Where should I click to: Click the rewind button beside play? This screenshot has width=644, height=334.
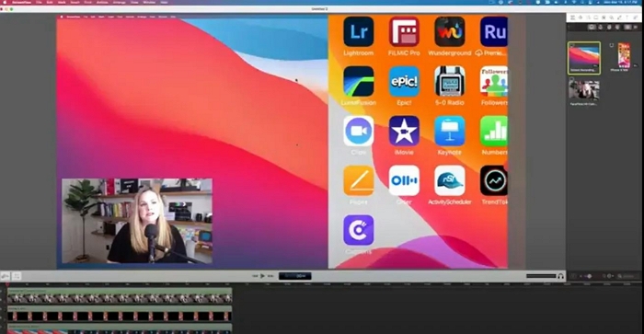[x=255, y=276]
